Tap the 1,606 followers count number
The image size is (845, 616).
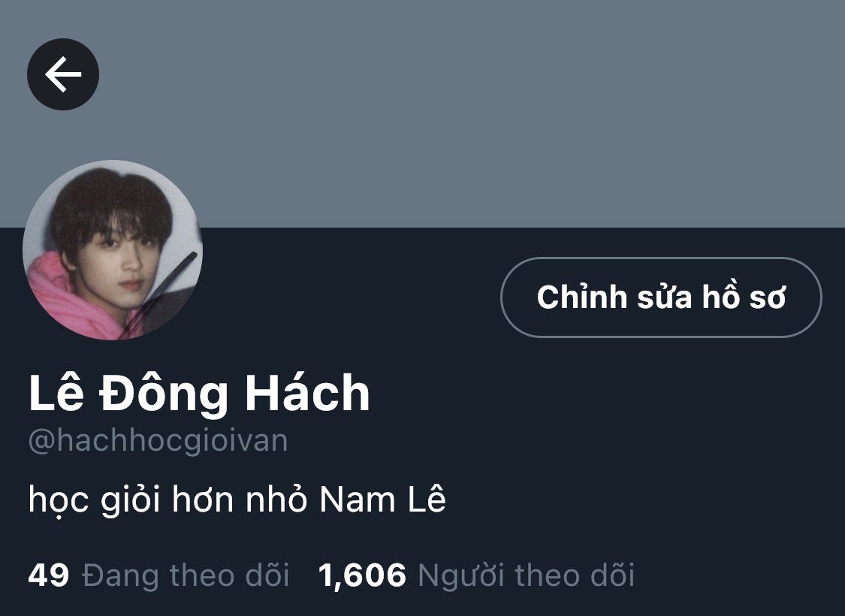tap(362, 575)
